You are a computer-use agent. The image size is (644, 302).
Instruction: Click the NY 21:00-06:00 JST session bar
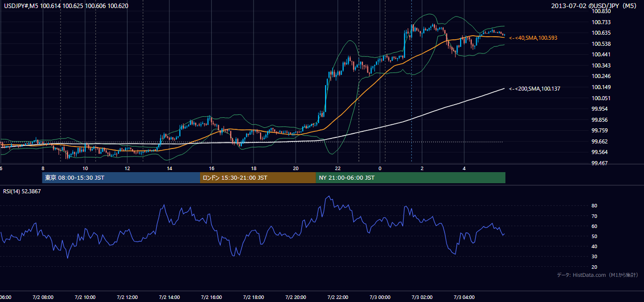click(x=411, y=178)
